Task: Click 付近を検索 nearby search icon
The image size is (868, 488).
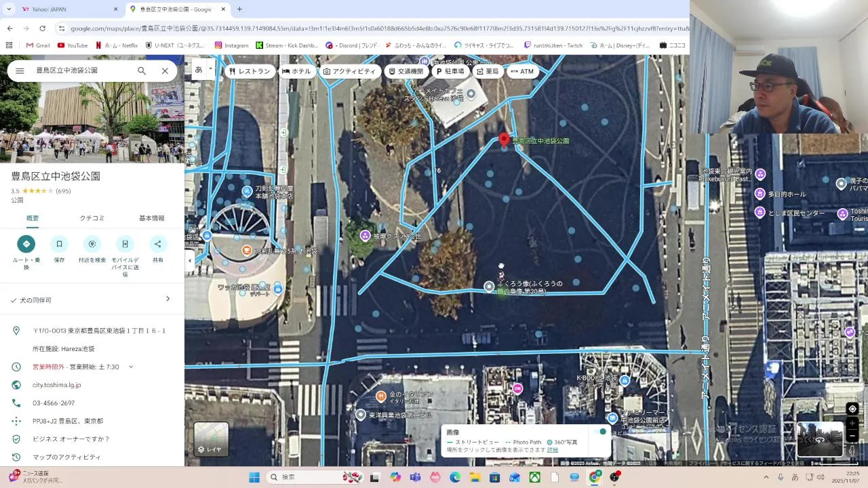Action: pyautogui.click(x=92, y=244)
